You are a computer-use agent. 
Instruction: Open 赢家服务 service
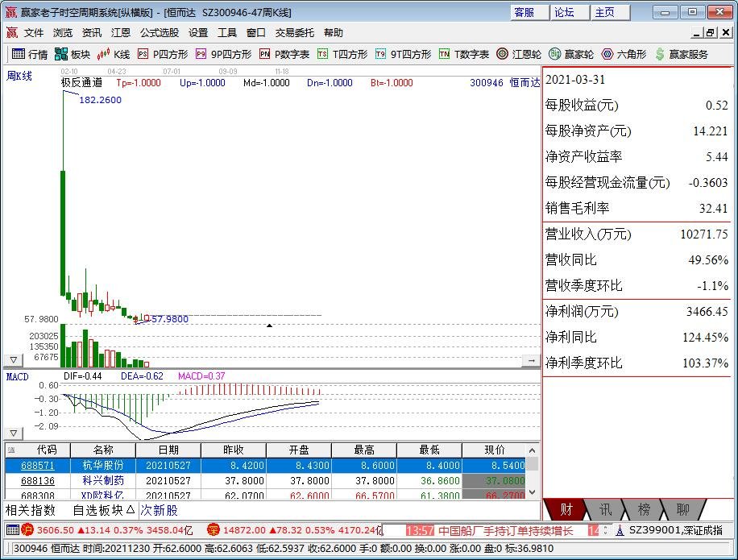(x=682, y=54)
